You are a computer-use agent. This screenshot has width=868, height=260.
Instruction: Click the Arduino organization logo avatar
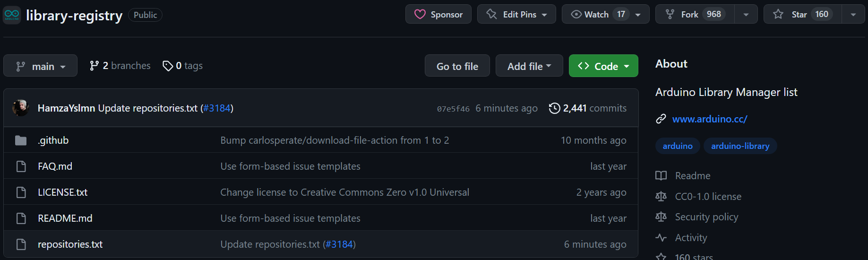[12, 15]
